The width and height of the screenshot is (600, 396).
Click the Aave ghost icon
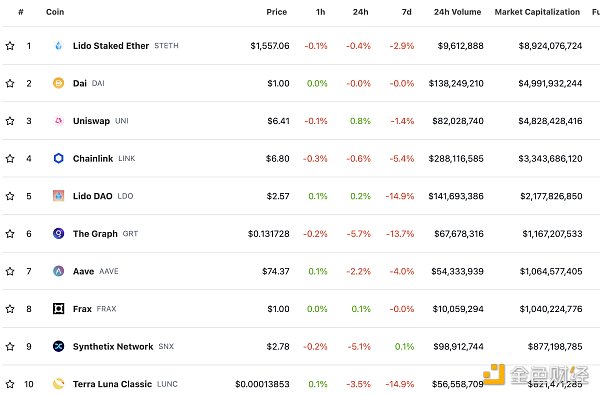coord(59,271)
